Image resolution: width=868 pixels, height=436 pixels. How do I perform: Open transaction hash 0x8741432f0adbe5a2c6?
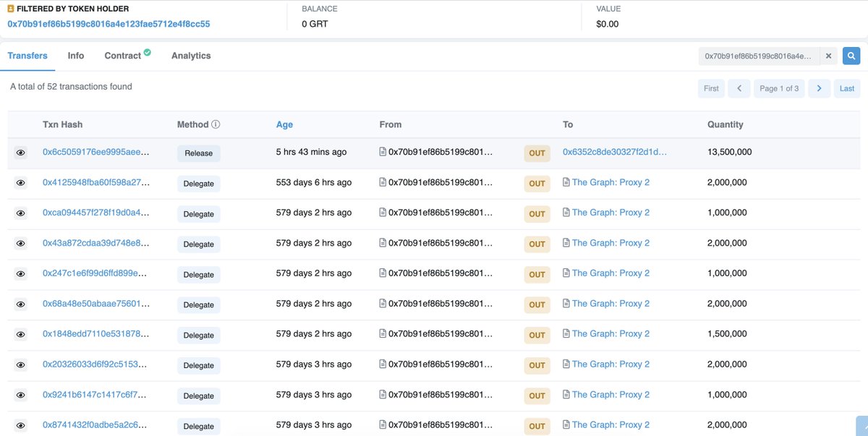click(x=96, y=426)
